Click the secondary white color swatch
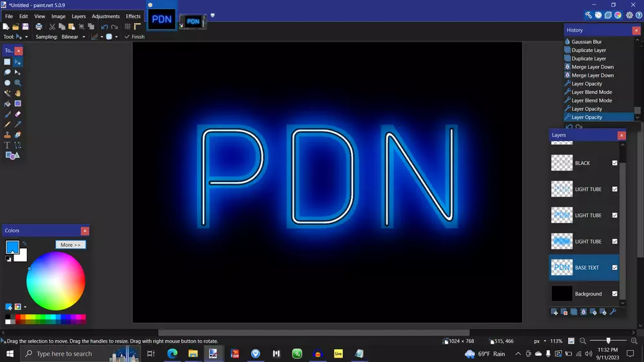Screen dimensions: 644x362 21,256
